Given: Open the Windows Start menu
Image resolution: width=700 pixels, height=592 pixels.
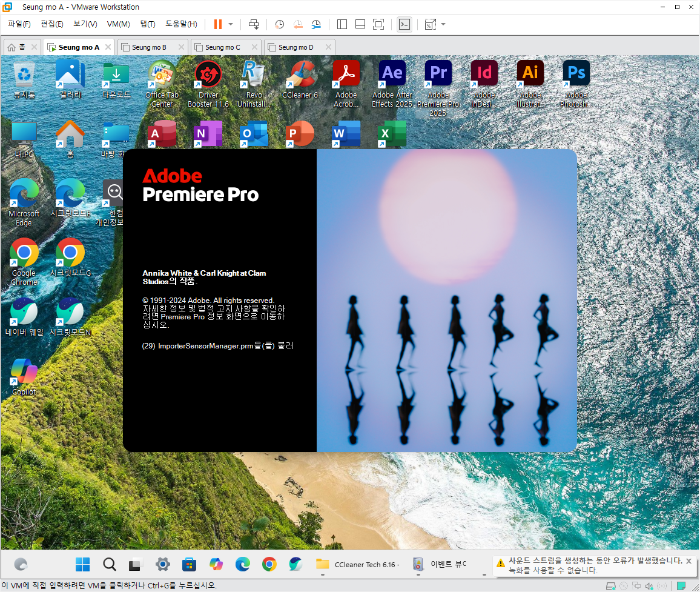Looking at the screenshot, I should (82, 564).
